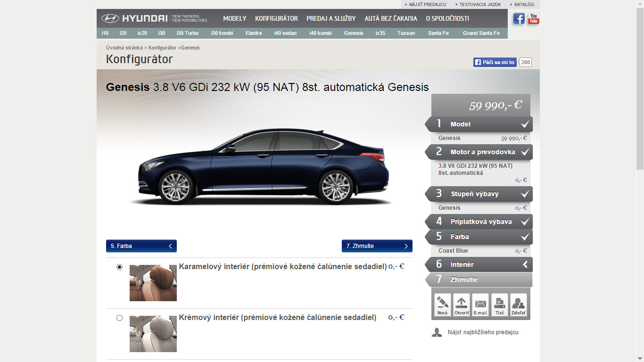Send configuration via E-mail icon
This screenshot has height=362, width=644.
click(x=480, y=305)
